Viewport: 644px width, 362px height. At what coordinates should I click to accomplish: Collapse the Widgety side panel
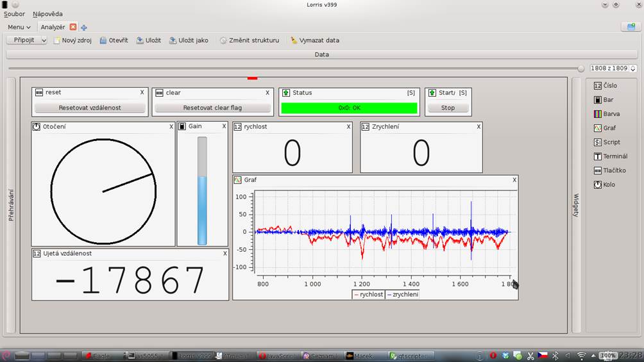[x=575, y=205]
